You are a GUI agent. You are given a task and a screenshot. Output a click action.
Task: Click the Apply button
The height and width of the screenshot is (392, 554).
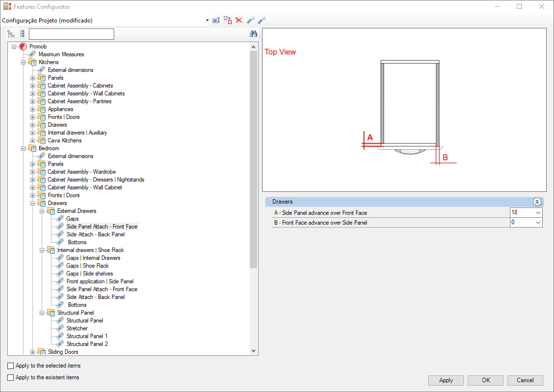[x=446, y=380]
